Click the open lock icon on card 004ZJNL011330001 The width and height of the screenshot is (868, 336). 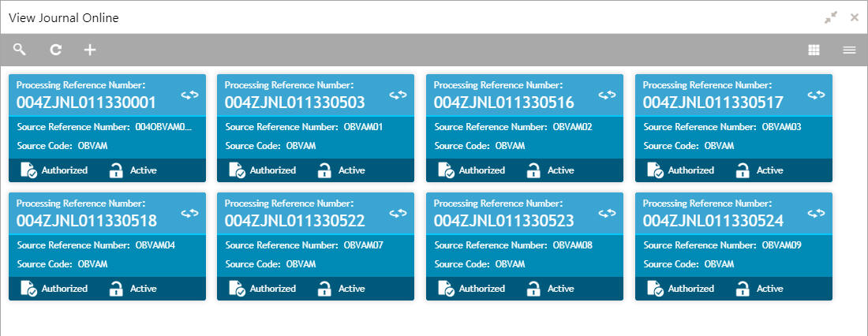[x=116, y=170]
